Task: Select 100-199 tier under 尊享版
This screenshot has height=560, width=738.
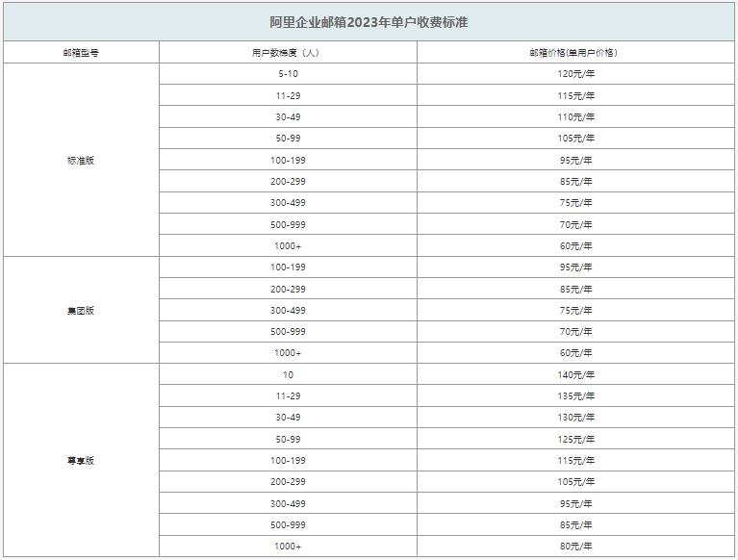Action: (x=288, y=460)
